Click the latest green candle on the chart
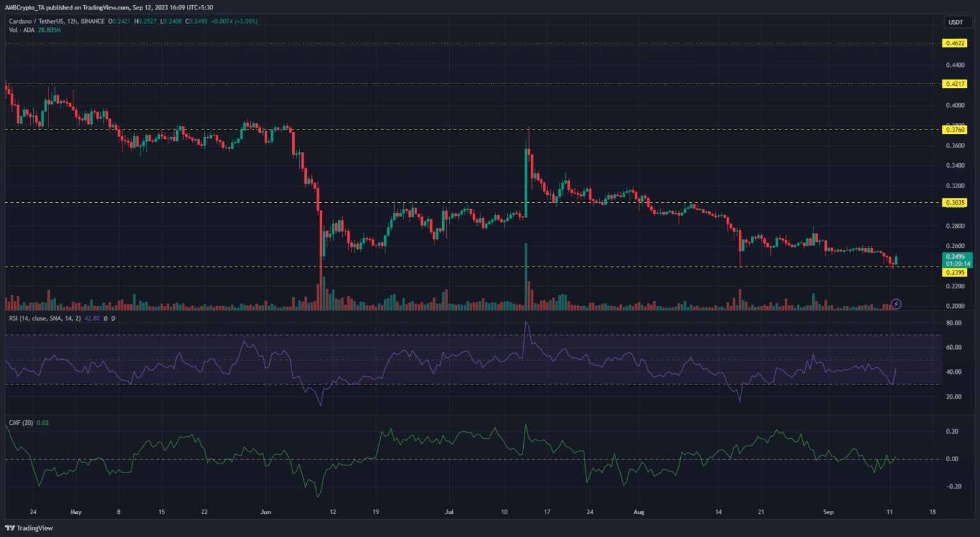 (x=896, y=259)
